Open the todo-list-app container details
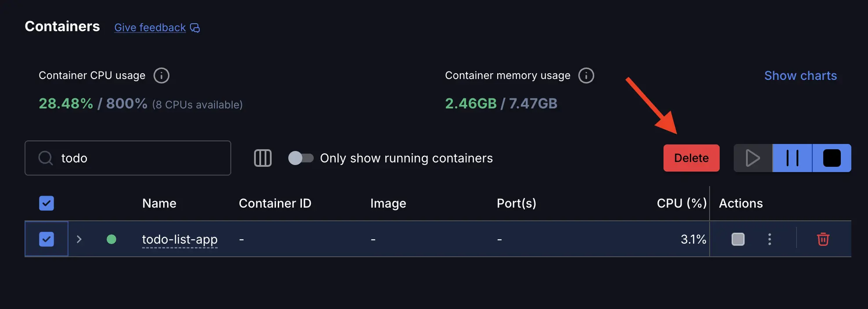Viewport: 868px width, 309px height. coord(179,239)
